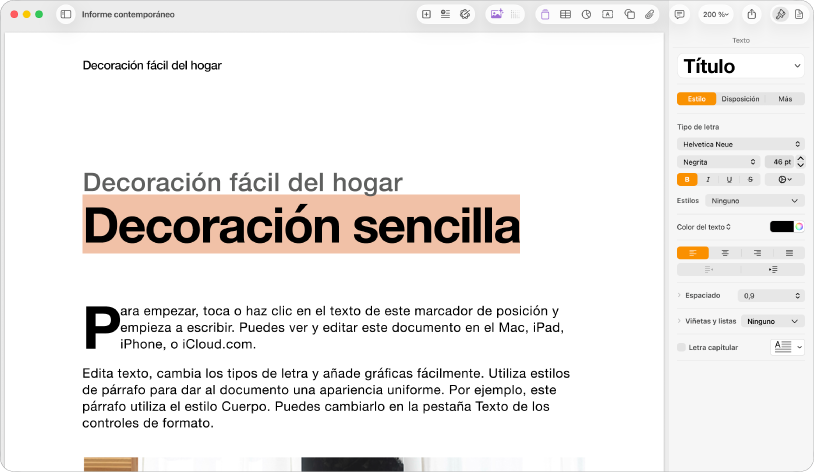Insert a table from the toolbar
Viewport: 814px width, 473px height.
(x=565, y=15)
